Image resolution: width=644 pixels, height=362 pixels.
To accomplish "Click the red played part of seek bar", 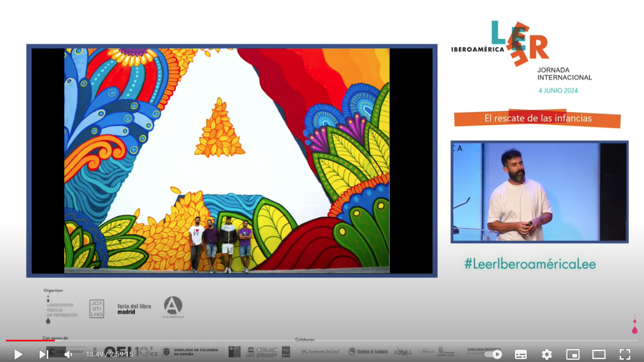I will click(x=27, y=340).
